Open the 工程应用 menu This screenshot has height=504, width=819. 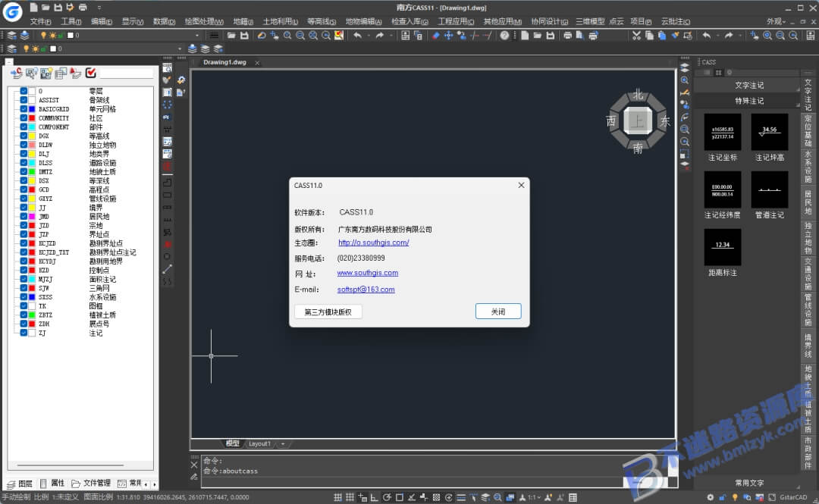point(456,21)
